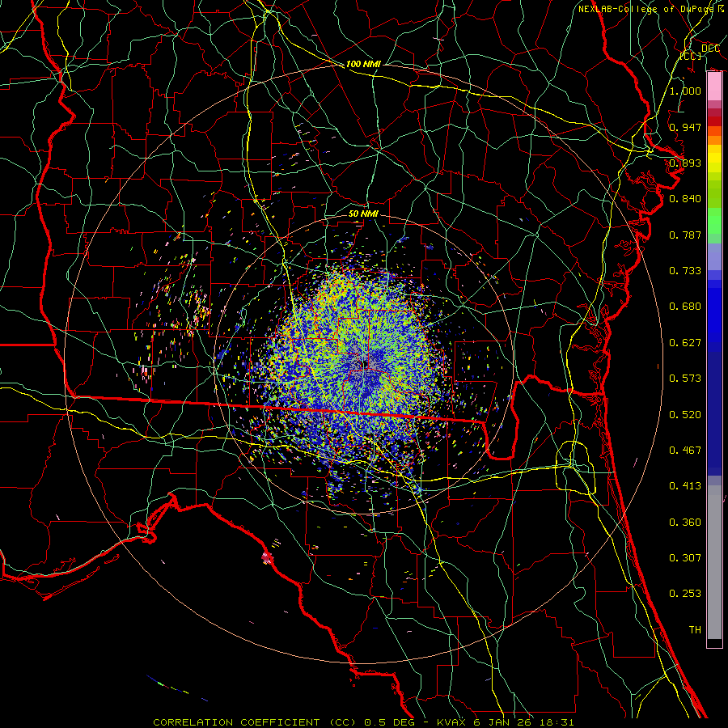728x728 pixels.
Task: Click the pink echo cluster on the Gulf coastline
Action: click(x=266, y=557)
